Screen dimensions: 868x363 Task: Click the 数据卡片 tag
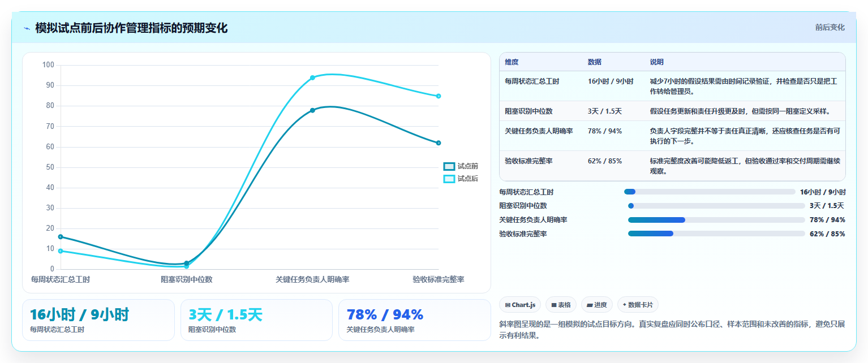[638, 305]
